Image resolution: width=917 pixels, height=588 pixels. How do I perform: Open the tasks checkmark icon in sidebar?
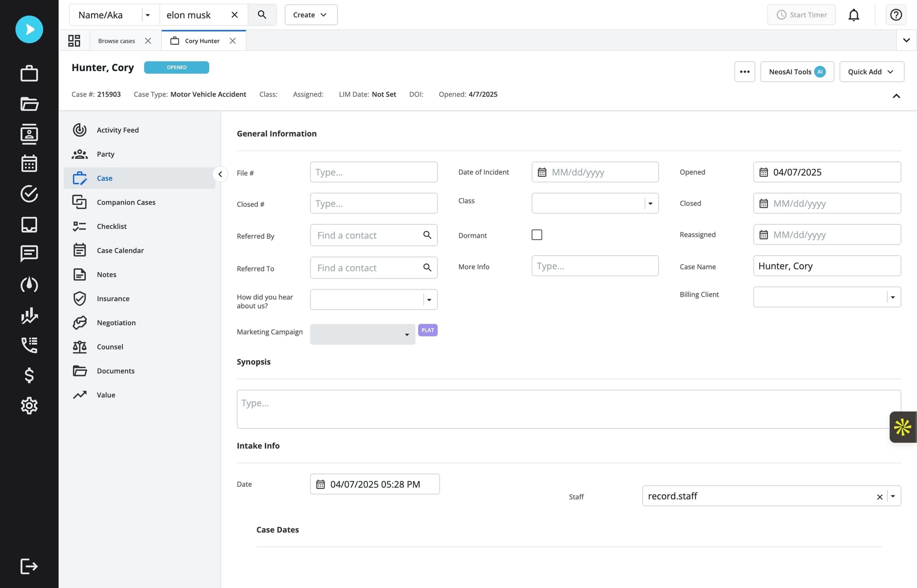(29, 194)
